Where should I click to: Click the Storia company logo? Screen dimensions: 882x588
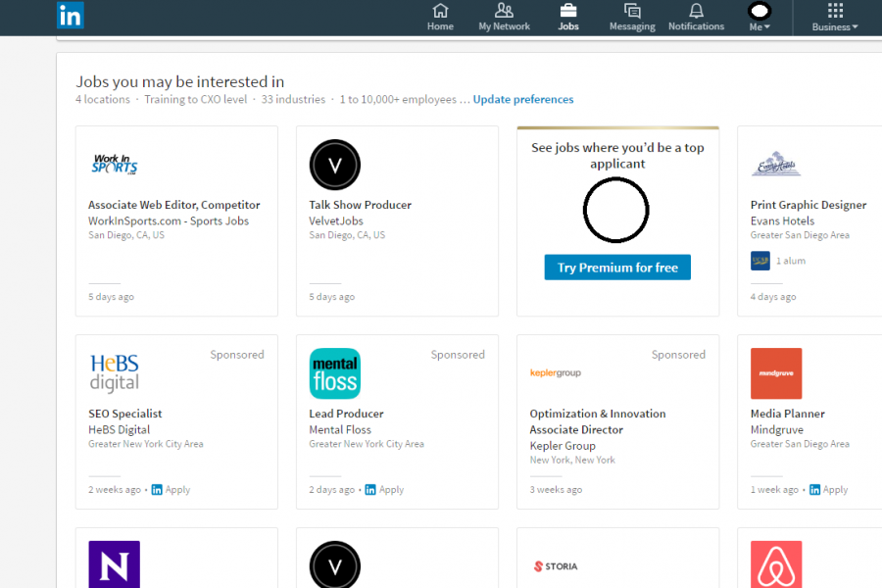[556, 566]
